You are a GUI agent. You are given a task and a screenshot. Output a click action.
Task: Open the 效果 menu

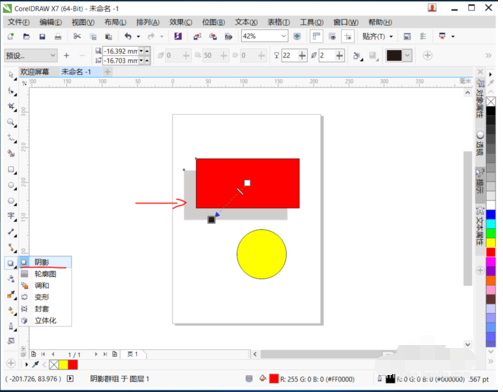tap(181, 22)
